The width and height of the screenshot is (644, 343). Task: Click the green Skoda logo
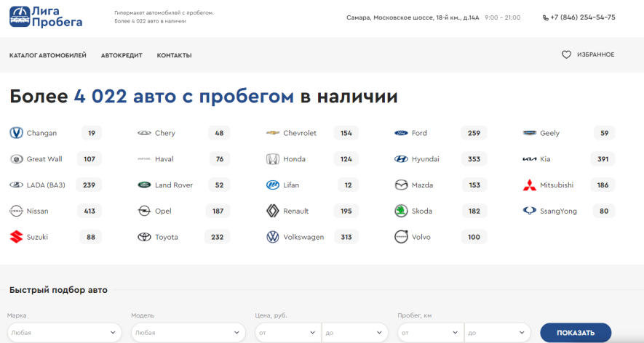(401, 211)
